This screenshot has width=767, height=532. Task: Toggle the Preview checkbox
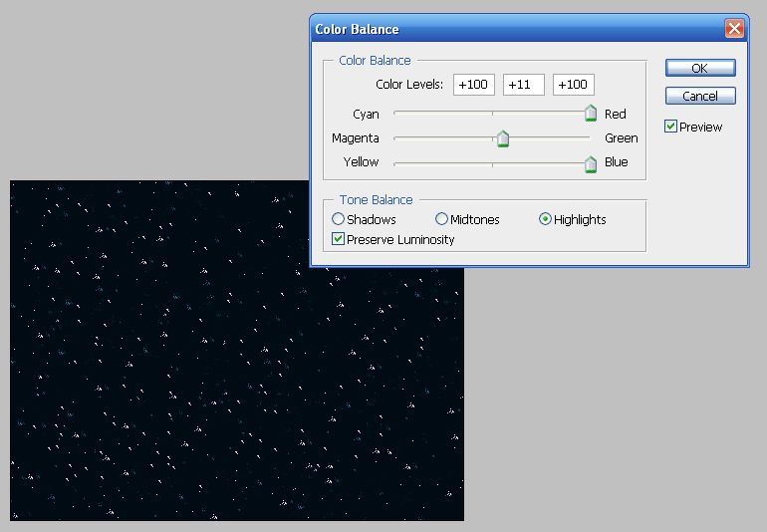click(670, 127)
